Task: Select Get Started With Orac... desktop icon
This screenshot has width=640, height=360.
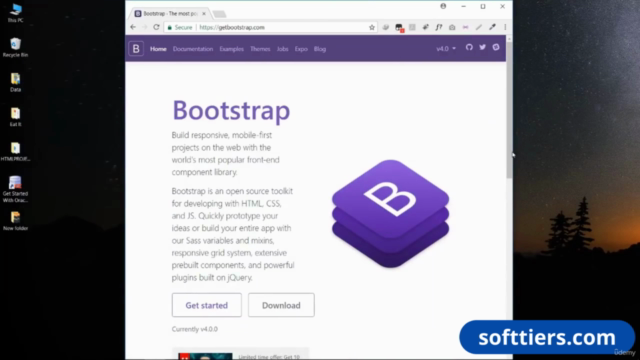Action: 16,189
